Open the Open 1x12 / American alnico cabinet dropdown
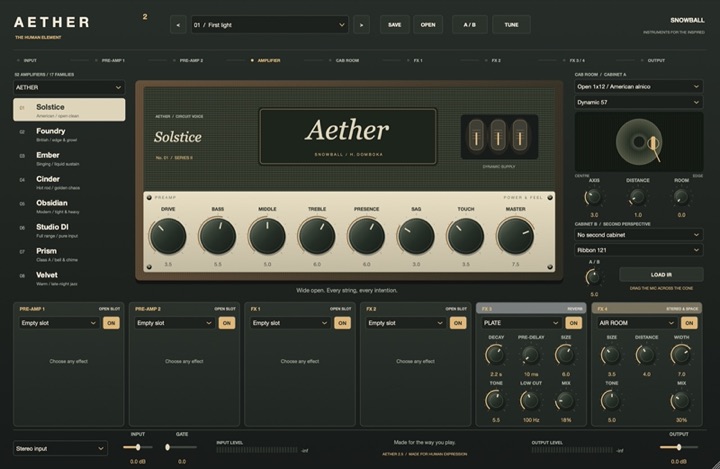The width and height of the screenshot is (720, 469). click(639, 86)
